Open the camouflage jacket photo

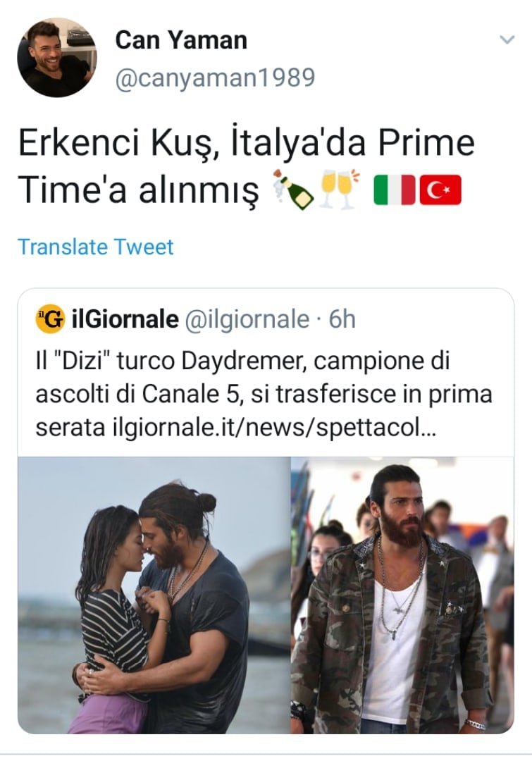coord(402,595)
